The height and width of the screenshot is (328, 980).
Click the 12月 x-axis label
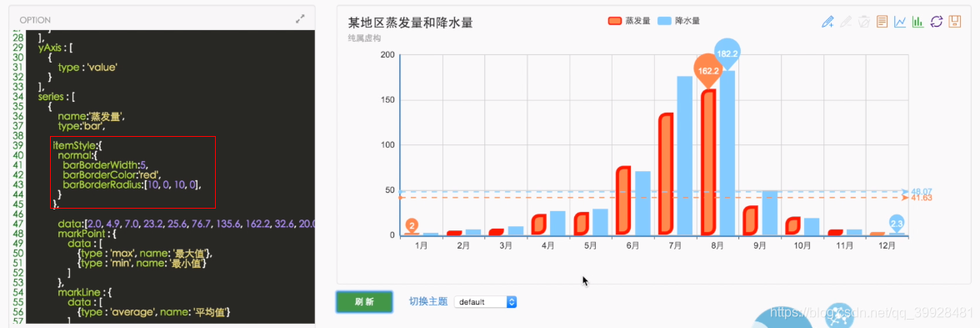887,247
